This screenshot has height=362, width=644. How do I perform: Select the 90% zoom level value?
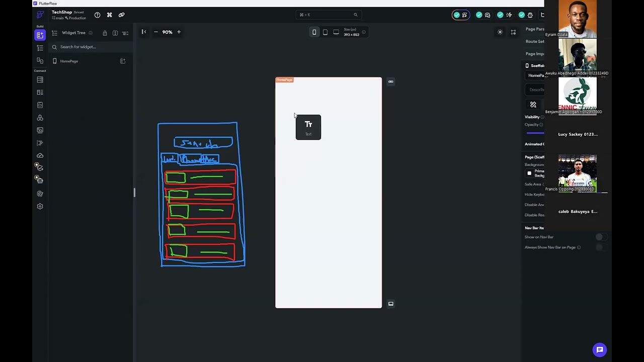(167, 32)
